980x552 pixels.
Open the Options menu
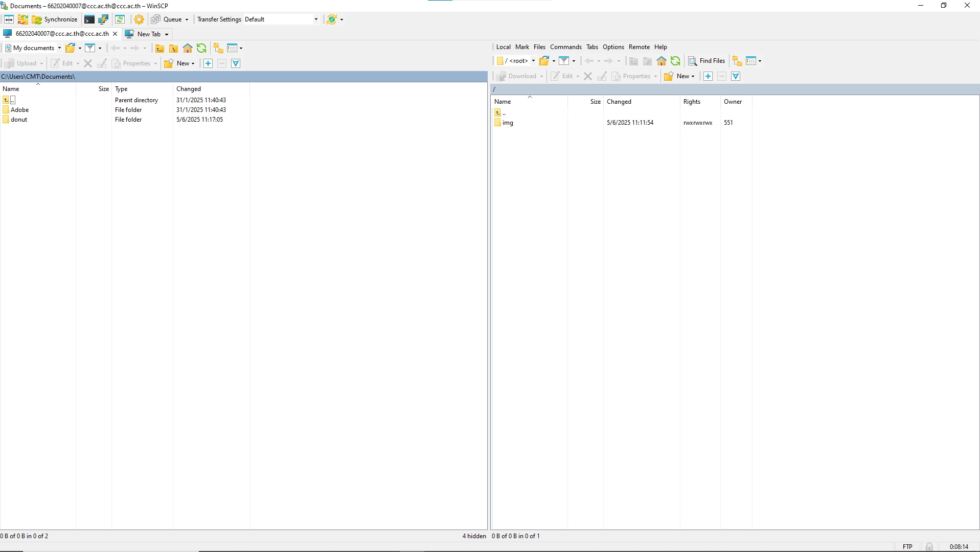[613, 47]
